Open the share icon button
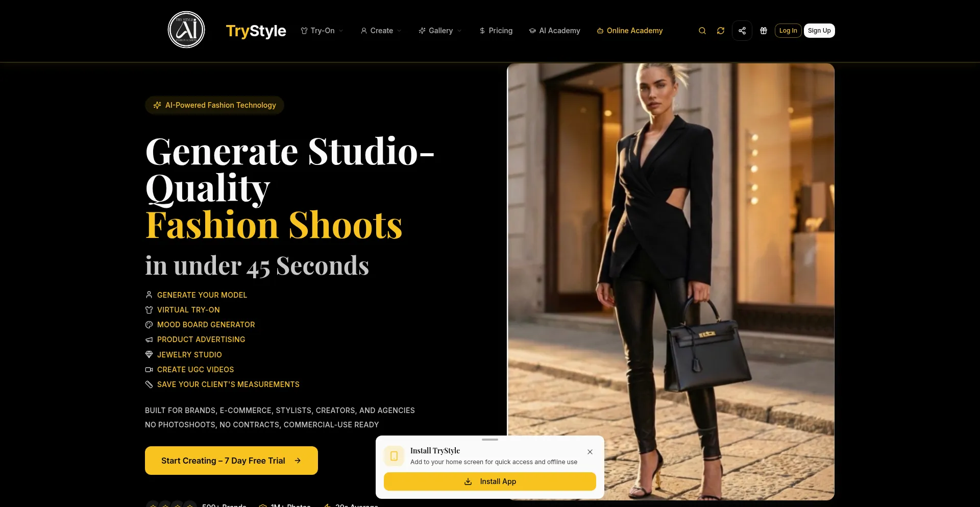 (x=742, y=31)
